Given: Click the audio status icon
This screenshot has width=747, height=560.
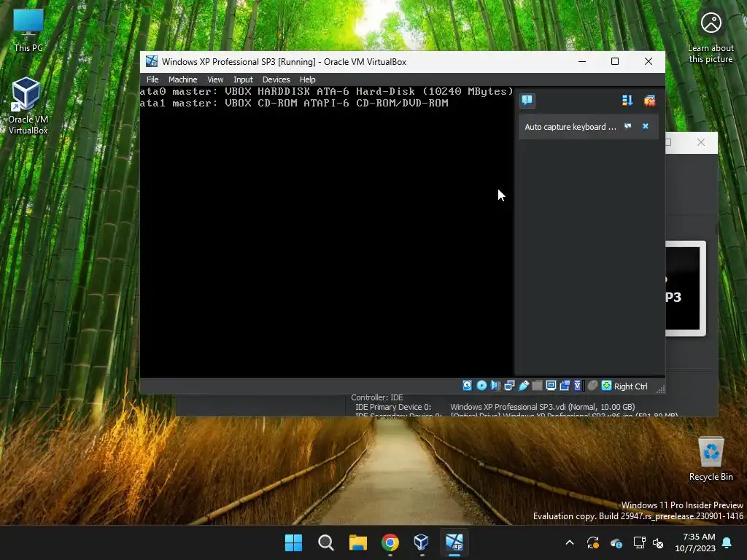Looking at the screenshot, I should tap(496, 386).
